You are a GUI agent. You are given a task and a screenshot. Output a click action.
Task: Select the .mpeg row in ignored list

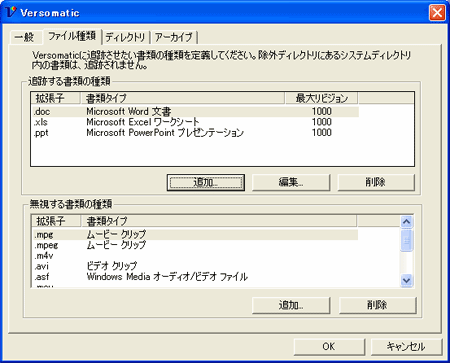pyautogui.click(x=195, y=245)
